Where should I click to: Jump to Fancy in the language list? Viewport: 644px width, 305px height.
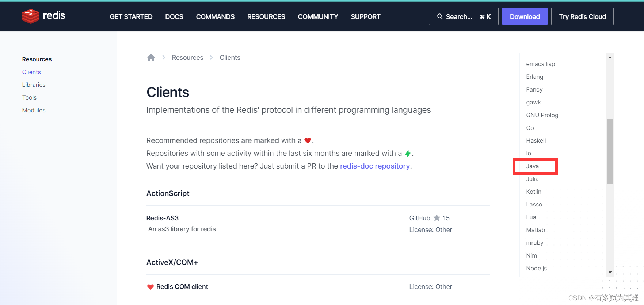coord(534,89)
